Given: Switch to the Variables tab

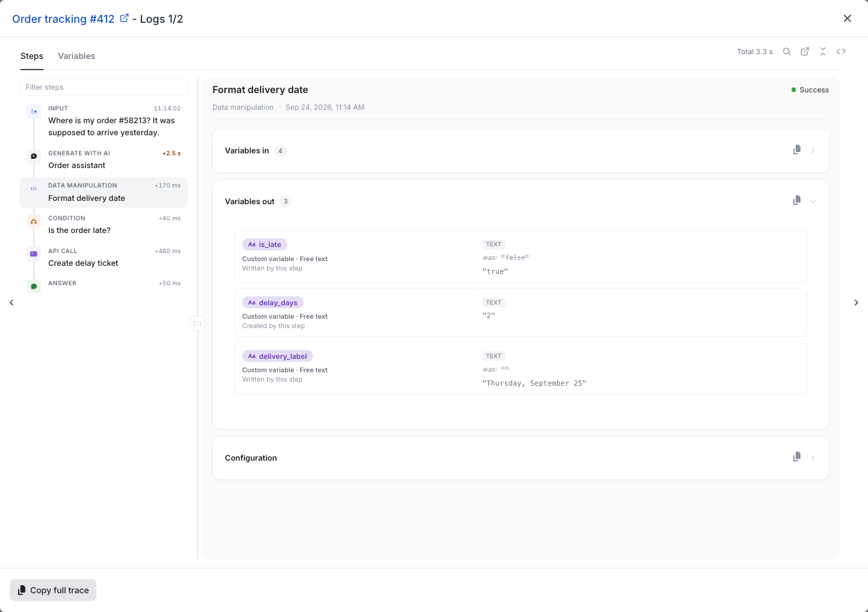Looking at the screenshot, I should (x=76, y=56).
